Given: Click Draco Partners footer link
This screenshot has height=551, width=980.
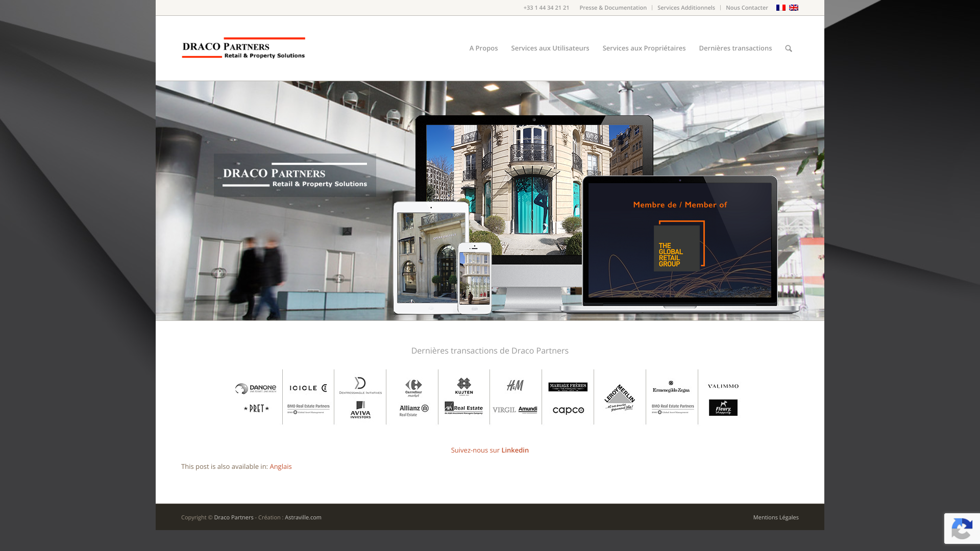Looking at the screenshot, I should click(234, 517).
